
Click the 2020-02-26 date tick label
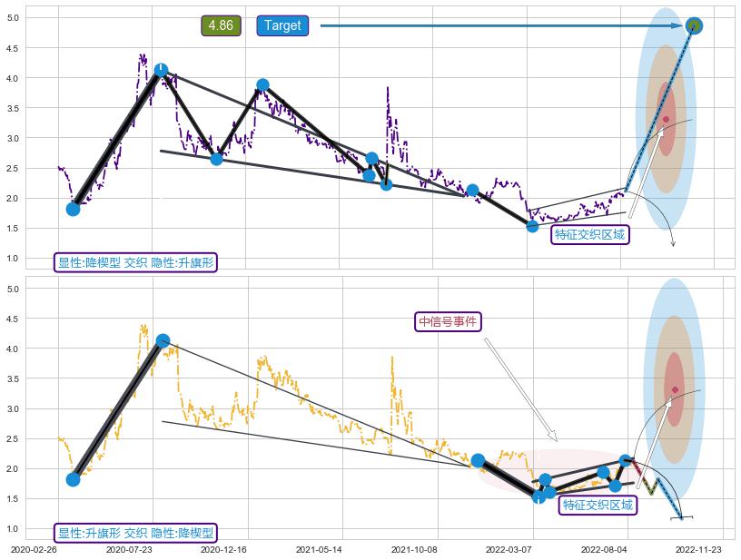tap(32, 549)
